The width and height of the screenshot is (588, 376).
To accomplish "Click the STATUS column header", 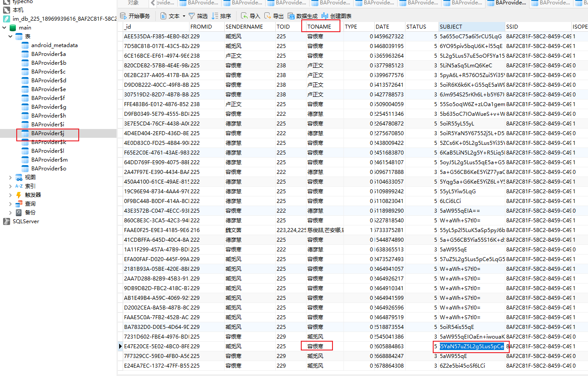I will coord(422,26).
